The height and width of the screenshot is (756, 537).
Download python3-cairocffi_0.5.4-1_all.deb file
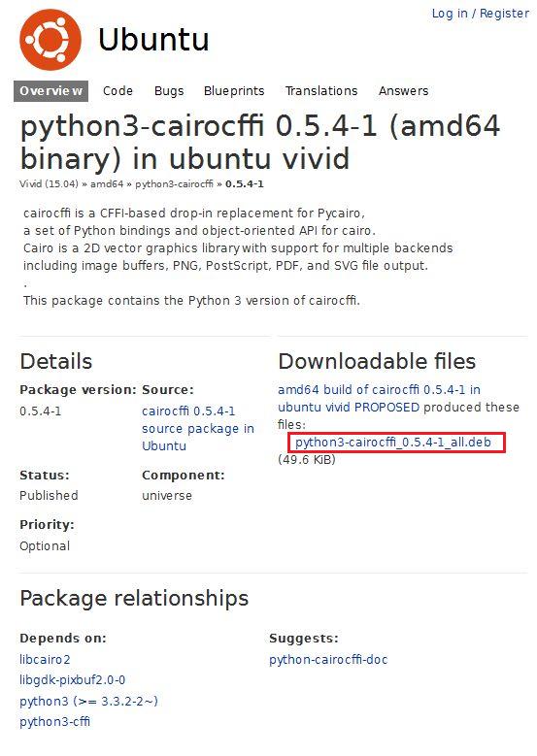393,443
